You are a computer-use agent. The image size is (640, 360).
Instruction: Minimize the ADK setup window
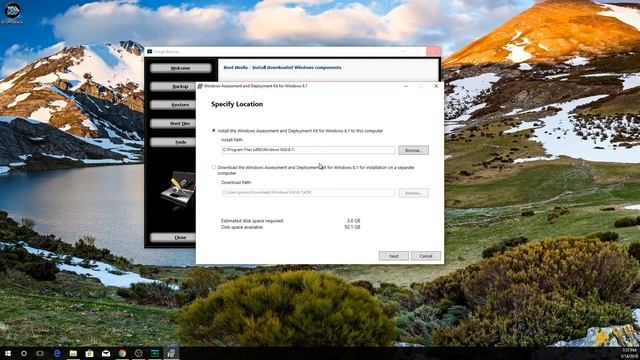click(406, 86)
